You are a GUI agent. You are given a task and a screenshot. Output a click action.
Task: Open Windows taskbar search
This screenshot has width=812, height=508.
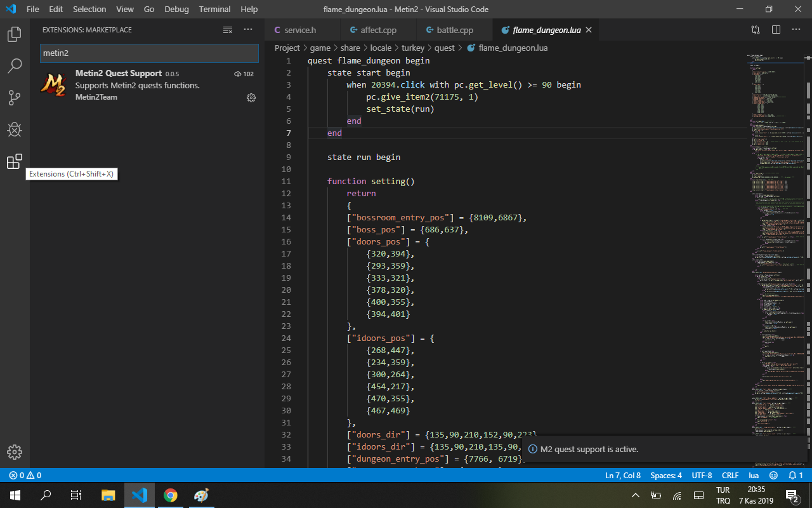(x=46, y=495)
